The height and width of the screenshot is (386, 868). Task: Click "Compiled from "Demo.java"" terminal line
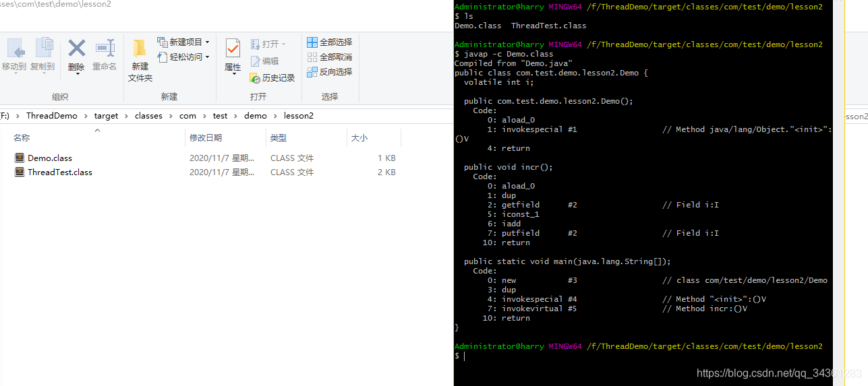tap(513, 63)
